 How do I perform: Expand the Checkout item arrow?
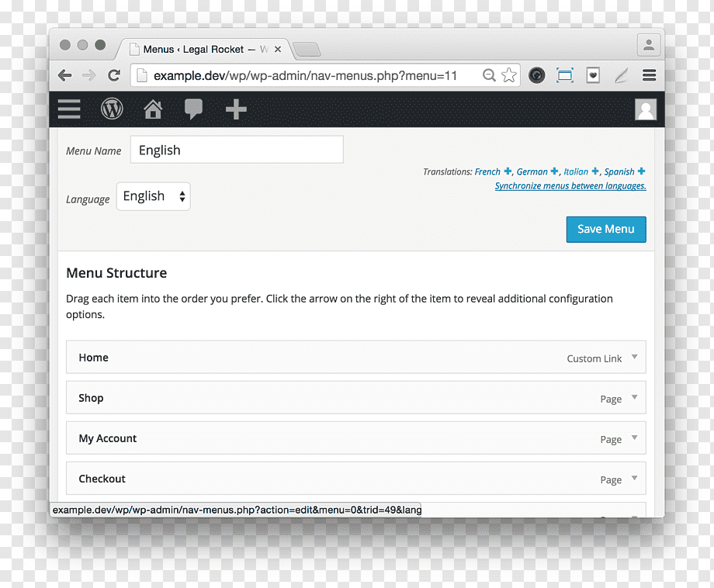(634, 479)
